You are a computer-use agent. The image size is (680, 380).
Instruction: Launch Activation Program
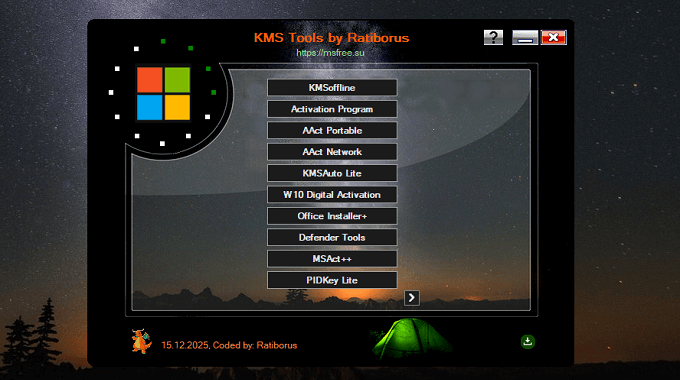point(332,109)
